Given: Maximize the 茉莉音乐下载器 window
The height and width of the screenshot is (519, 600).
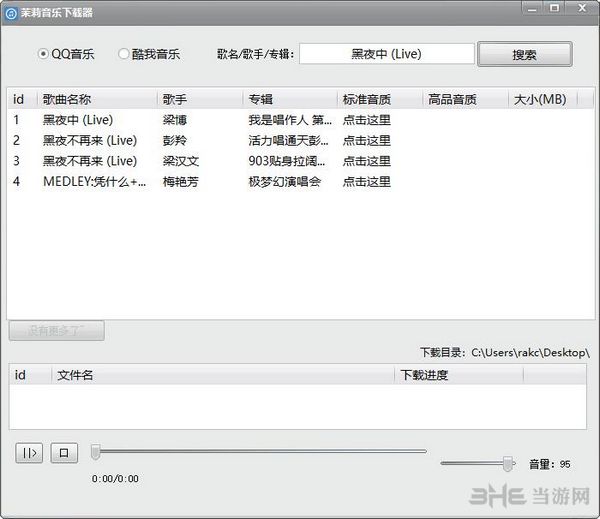Looking at the screenshot, I should 554,8.
